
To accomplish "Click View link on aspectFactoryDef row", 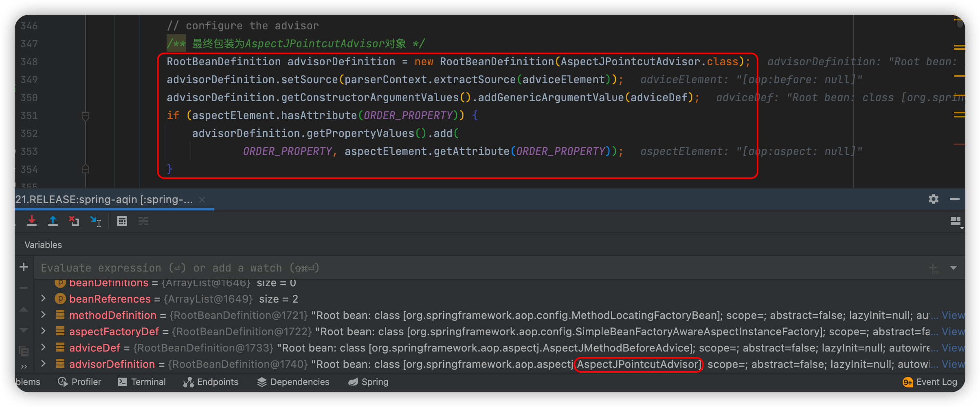I will point(953,332).
